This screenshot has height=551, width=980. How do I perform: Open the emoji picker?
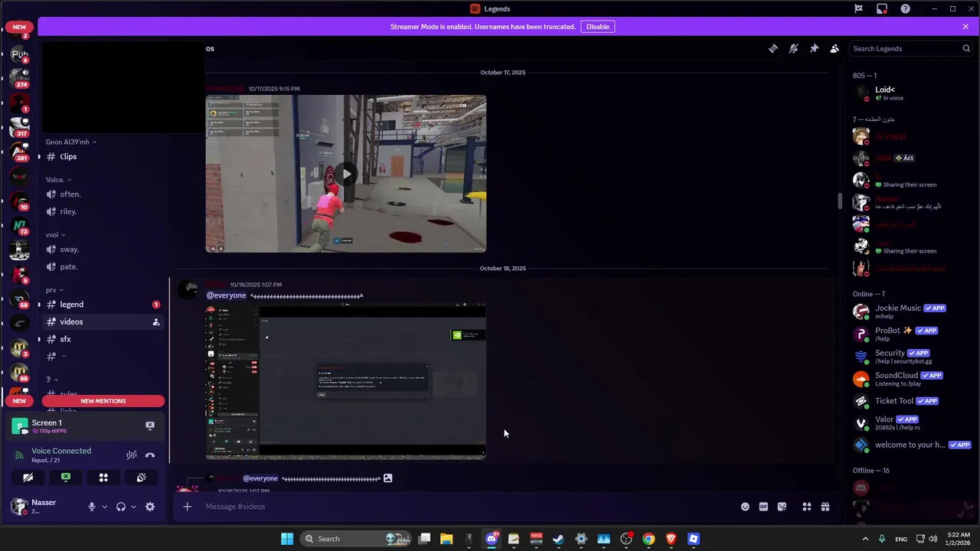pyautogui.click(x=745, y=507)
